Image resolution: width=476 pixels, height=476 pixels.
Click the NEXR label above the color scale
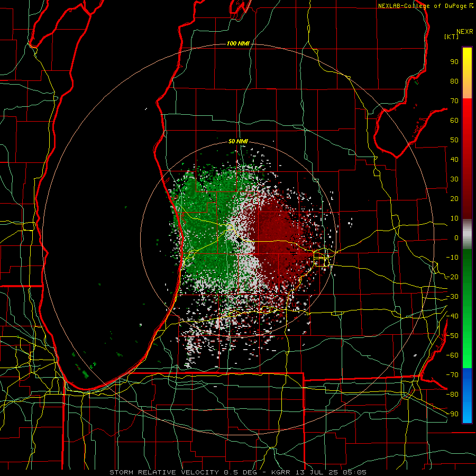465,32
